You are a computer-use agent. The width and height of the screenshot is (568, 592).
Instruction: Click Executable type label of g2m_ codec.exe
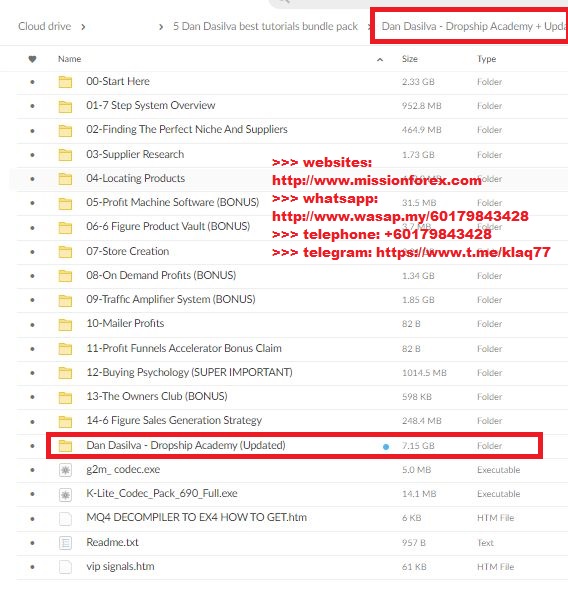coord(499,470)
